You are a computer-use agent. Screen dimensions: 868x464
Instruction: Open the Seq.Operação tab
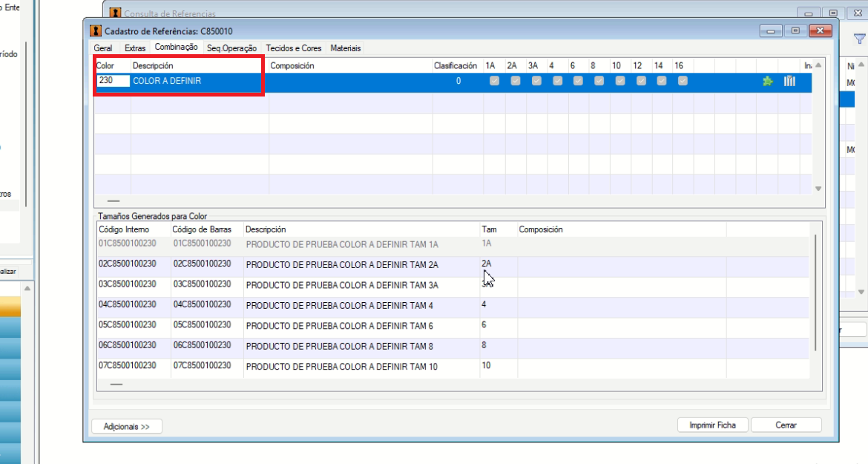tap(231, 48)
